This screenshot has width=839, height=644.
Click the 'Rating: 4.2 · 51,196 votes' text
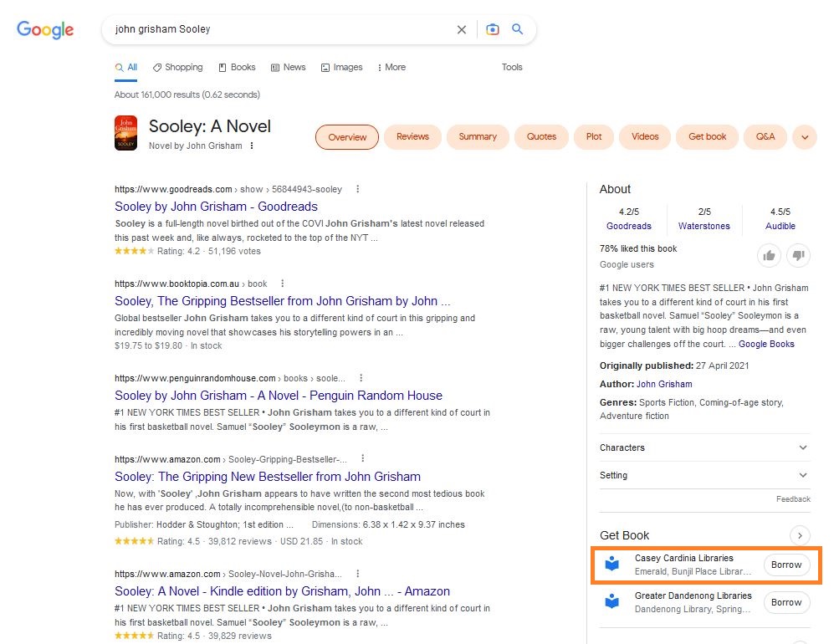(208, 252)
